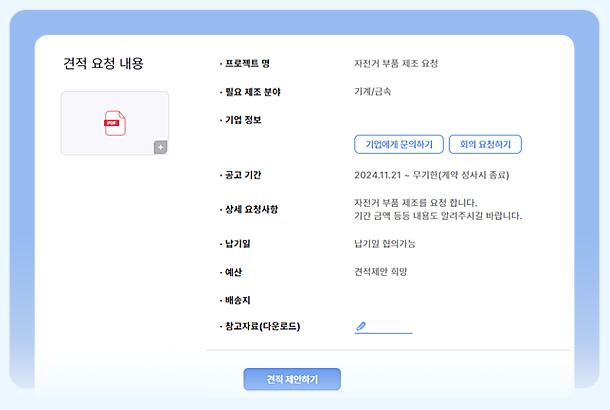Image resolution: width=610 pixels, height=410 pixels.
Task: Click the 기업 정보 label
Action: click(243, 120)
